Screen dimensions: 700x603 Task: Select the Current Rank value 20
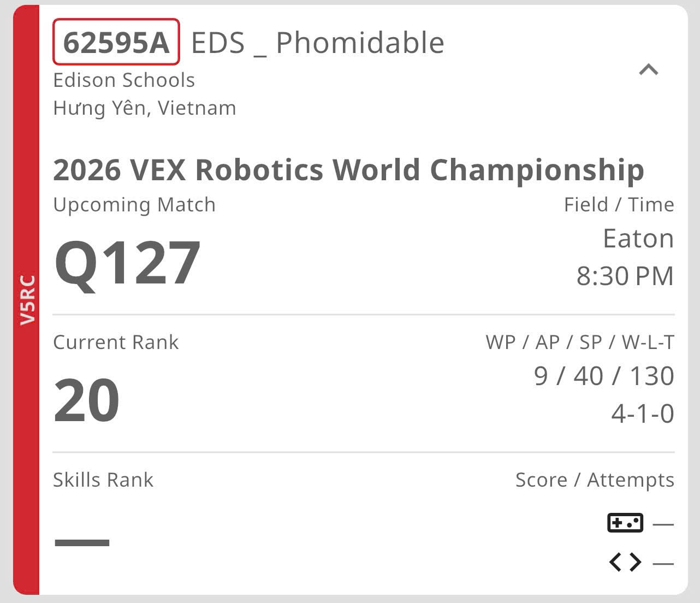click(86, 400)
